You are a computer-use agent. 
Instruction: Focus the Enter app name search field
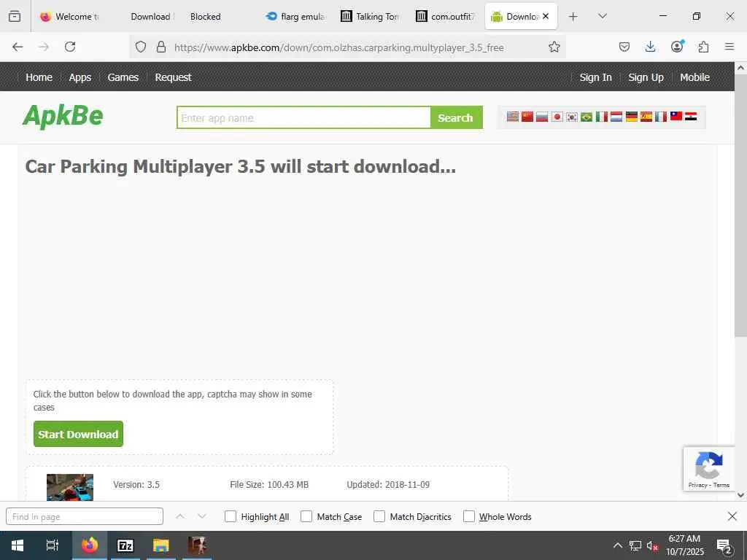click(x=304, y=117)
